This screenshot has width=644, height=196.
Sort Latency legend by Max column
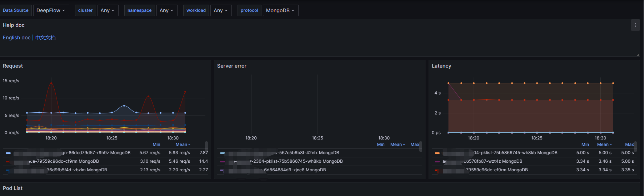click(629, 144)
